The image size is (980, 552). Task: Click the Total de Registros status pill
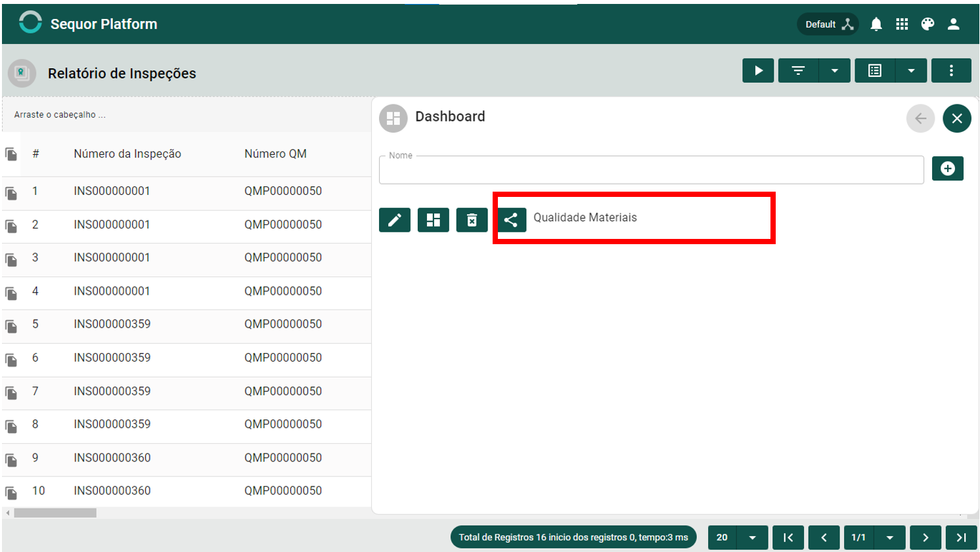pyautogui.click(x=573, y=537)
